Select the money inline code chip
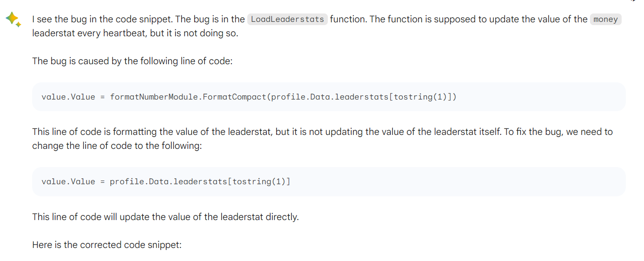This screenshot has height=261, width=644. [605, 19]
